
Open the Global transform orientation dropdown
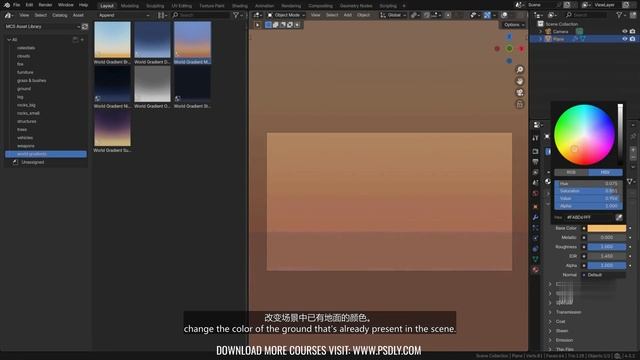point(393,15)
